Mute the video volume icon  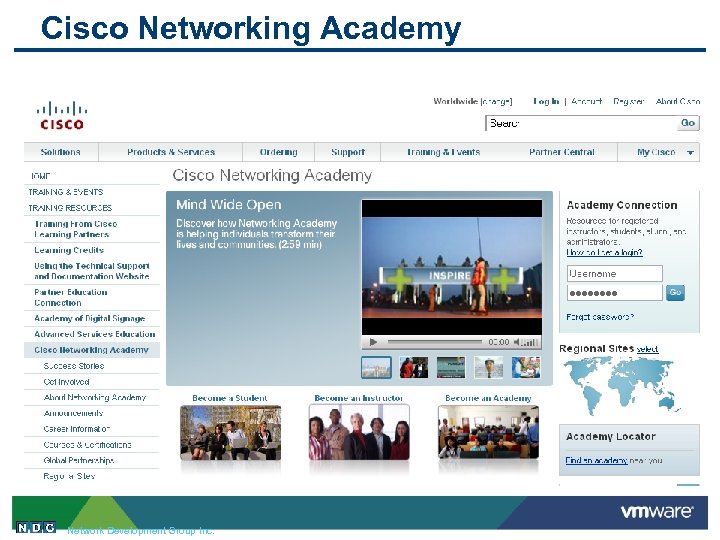[517, 342]
